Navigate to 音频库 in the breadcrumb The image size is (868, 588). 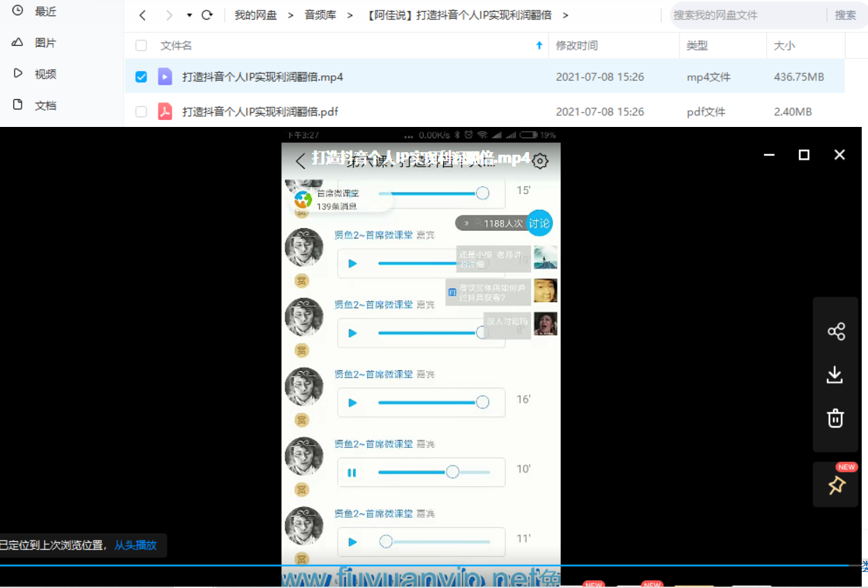coord(320,15)
